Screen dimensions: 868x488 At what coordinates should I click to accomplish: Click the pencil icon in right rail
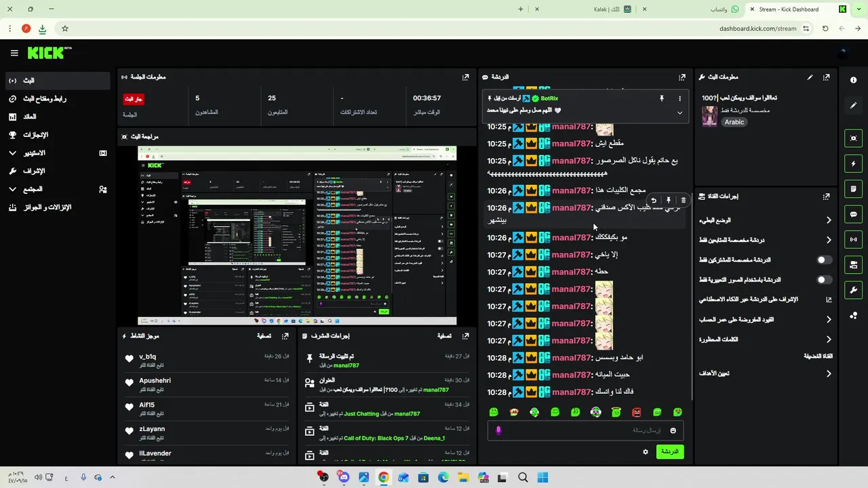pyautogui.click(x=853, y=105)
